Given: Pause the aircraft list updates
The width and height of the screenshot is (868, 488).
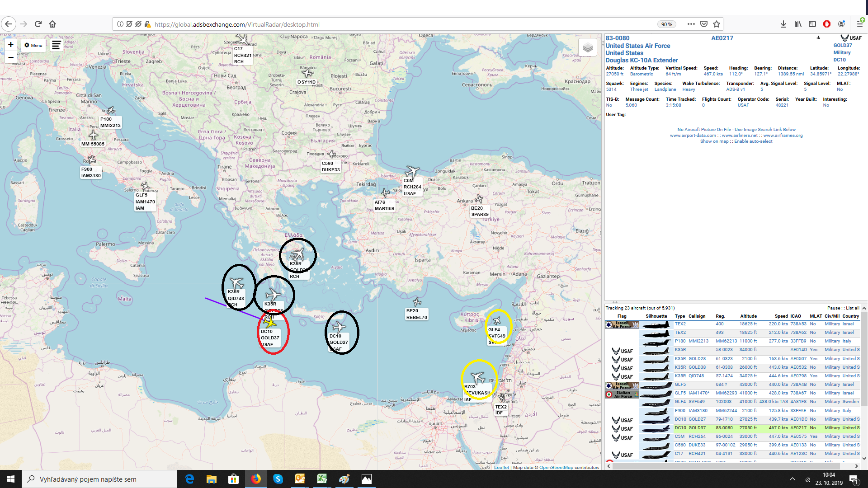Looking at the screenshot, I should [x=833, y=308].
